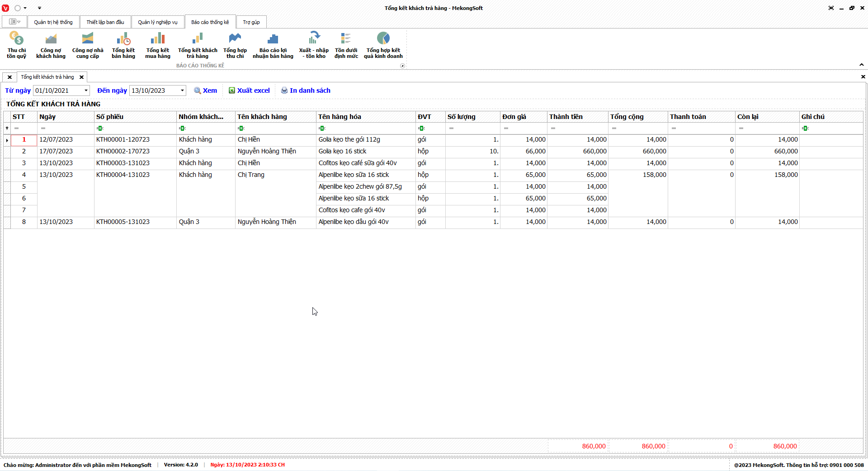Open Tổng hợp kết quả kinh doanh
The width and height of the screenshot is (868, 471).
tap(383, 45)
